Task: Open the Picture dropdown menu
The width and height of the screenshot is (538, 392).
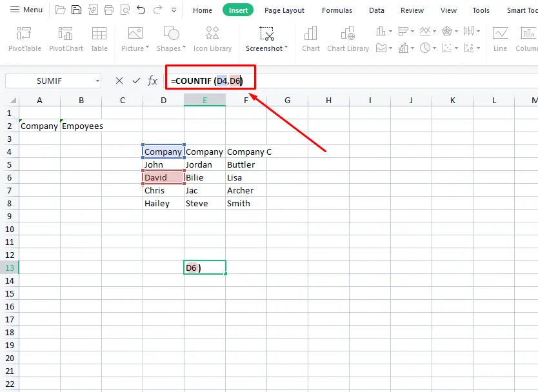Action: [x=147, y=48]
